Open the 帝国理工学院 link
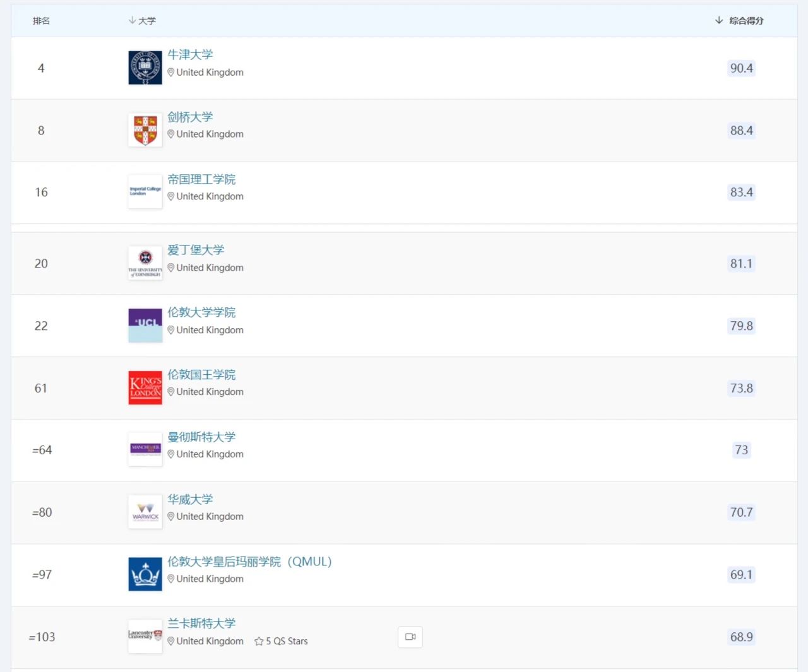Image resolution: width=808 pixels, height=672 pixels. click(x=201, y=179)
